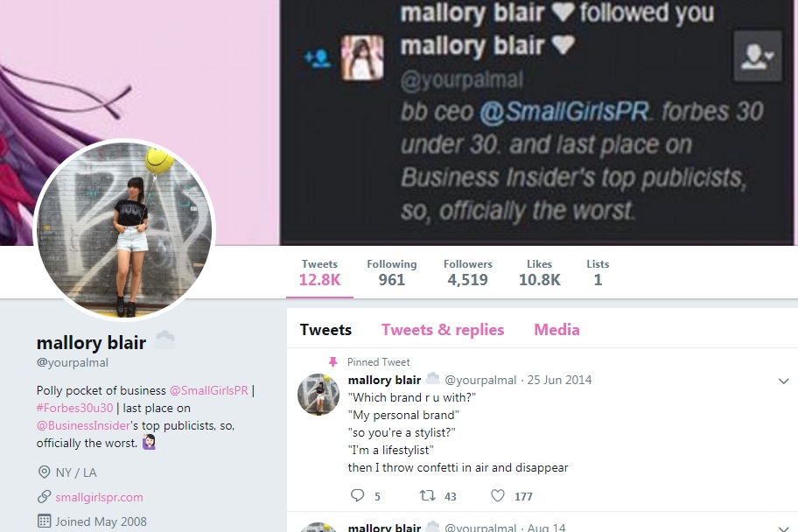Open @SmallGirlsPR mention in bio

tap(208, 390)
